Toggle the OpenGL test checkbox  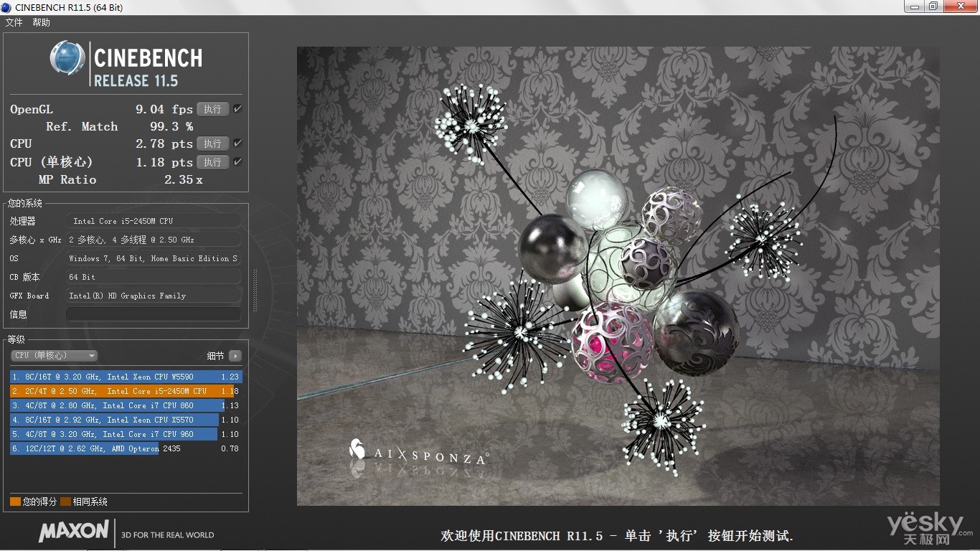(237, 109)
